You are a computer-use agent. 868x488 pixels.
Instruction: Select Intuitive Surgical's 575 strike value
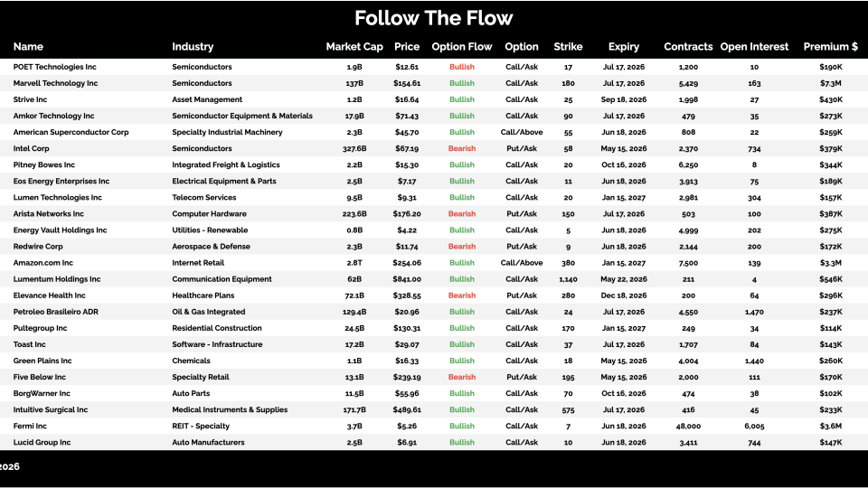pos(568,409)
